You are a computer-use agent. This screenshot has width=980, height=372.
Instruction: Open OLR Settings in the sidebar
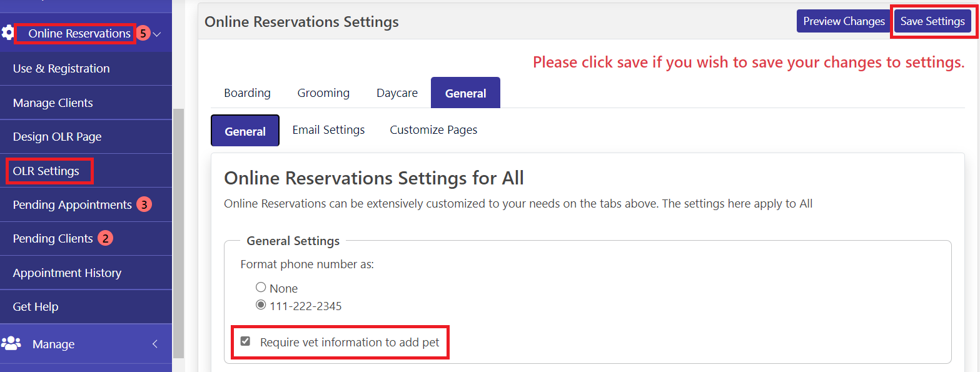(46, 171)
